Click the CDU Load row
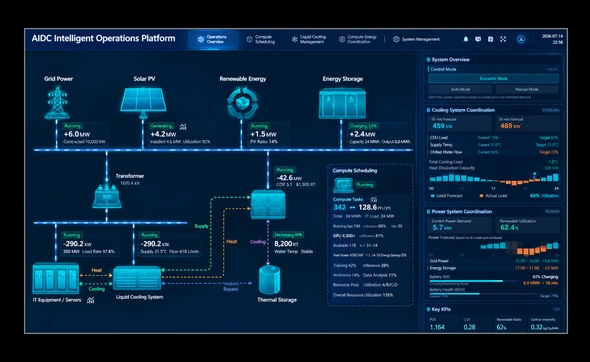Viewport: 590px width, 362px height. coord(493,138)
